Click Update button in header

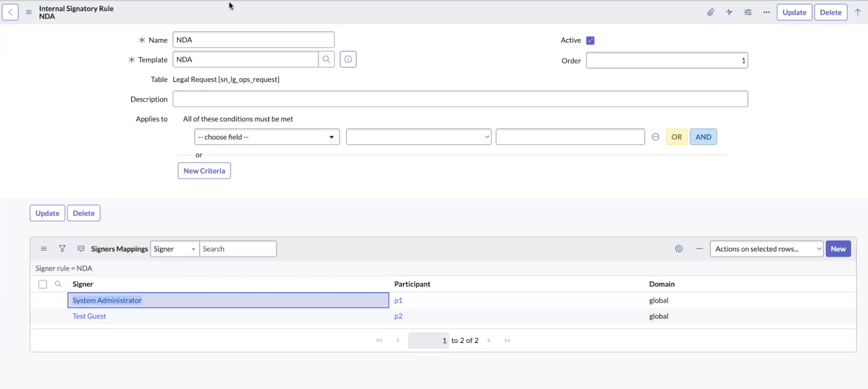tap(794, 12)
